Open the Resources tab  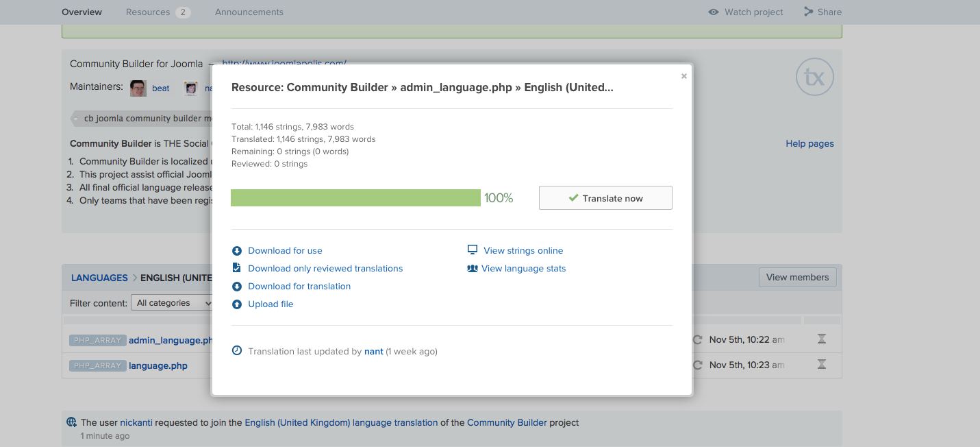(148, 12)
